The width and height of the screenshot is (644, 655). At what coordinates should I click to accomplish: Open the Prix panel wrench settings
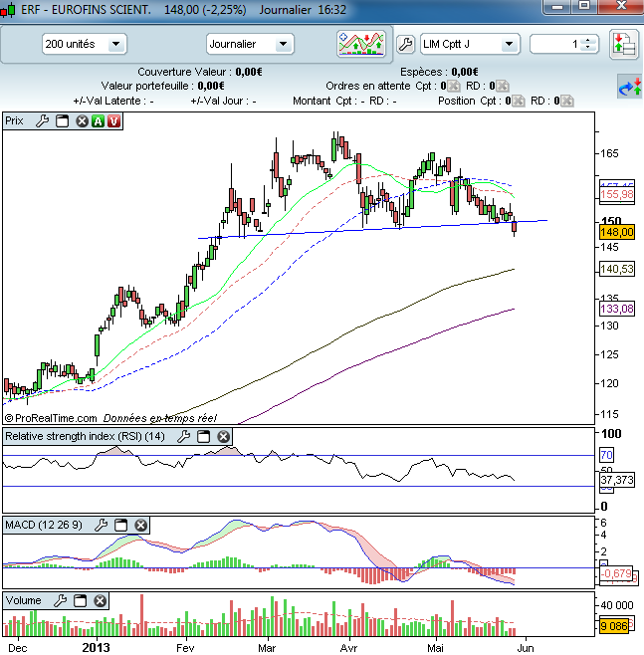point(42,121)
